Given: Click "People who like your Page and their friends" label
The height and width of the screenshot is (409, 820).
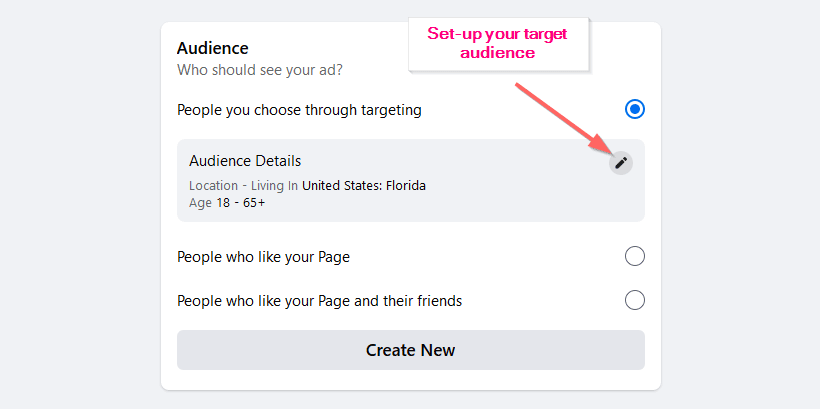Looking at the screenshot, I should (319, 300).
